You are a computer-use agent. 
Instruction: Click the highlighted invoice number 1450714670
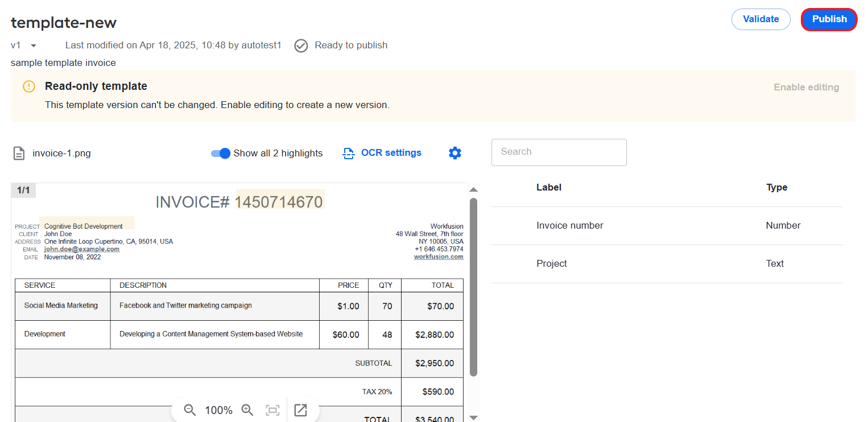280,202
